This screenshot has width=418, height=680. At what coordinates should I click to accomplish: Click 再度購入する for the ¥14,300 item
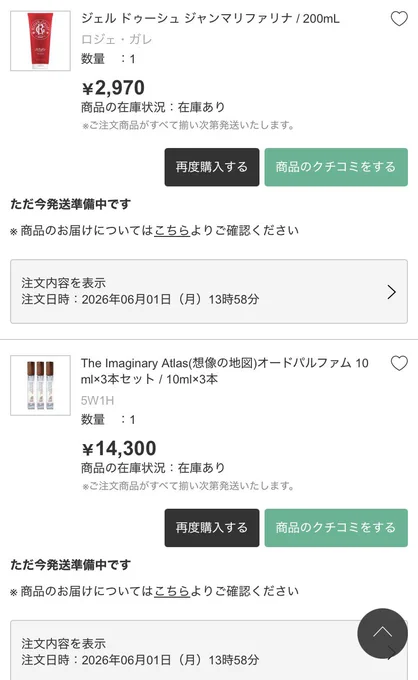pos(212,528)
